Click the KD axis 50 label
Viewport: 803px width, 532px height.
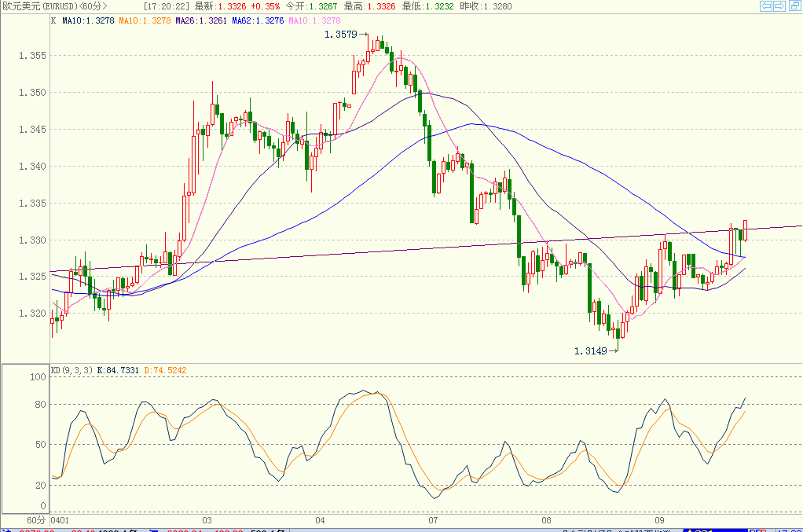click(x=40, y=445)
